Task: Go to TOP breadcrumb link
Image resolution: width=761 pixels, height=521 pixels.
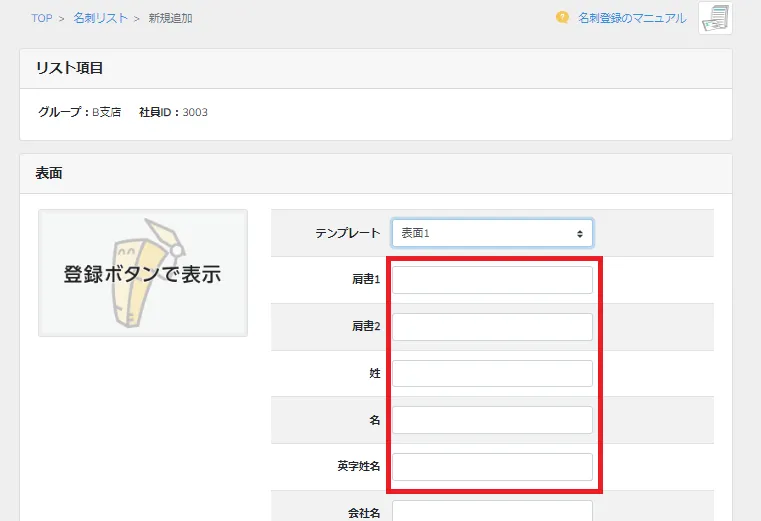Action: (x=42, y=18)
